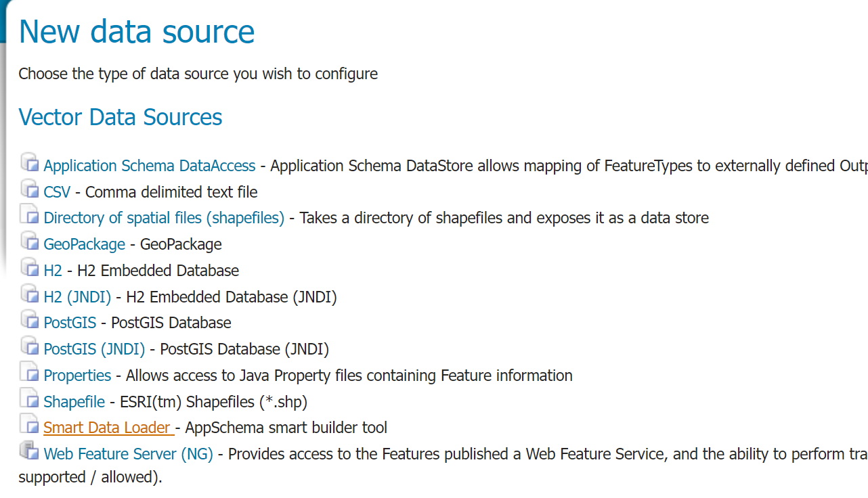
Task: Click 'Choose the type of data source' text
Action: pos(198,74)
